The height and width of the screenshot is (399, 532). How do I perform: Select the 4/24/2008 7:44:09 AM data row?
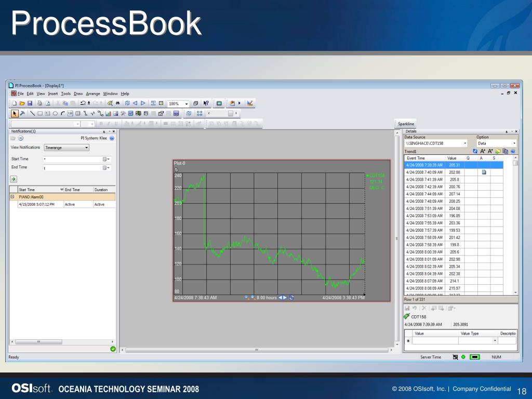click(454, 194)
